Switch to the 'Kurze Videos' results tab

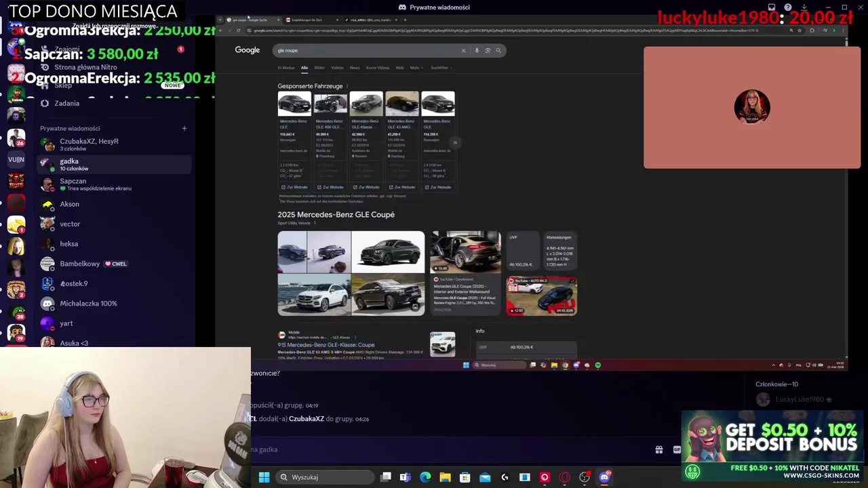point(378,68)
